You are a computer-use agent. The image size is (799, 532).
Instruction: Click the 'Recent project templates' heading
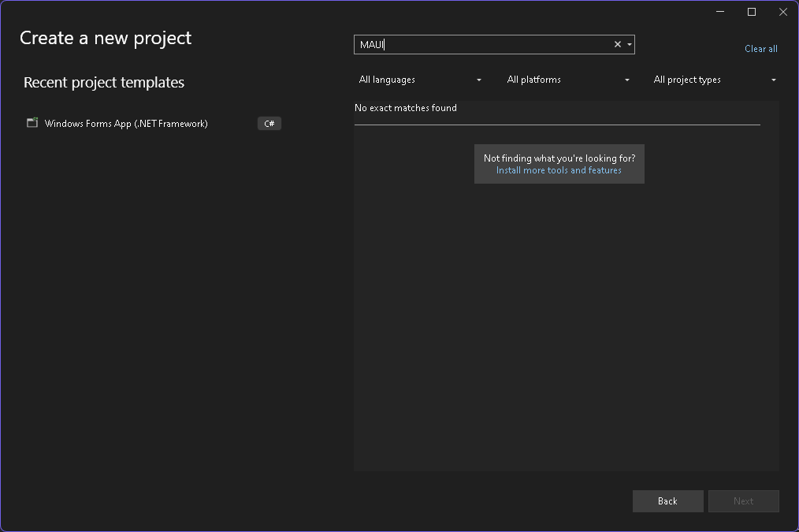[x=104, y=83]
